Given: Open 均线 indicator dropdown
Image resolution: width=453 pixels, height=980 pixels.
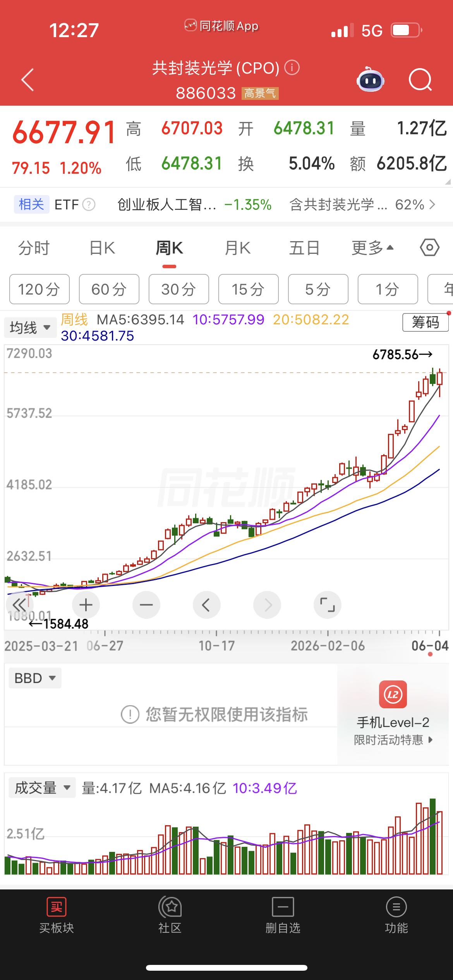Looking at the screenshot, I should coord(30,328).
